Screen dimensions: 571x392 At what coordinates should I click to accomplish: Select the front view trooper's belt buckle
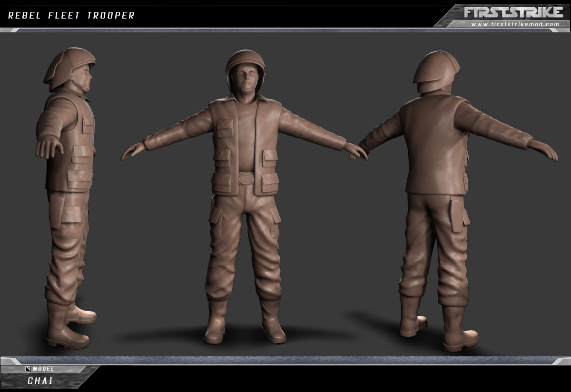point(246,179)
